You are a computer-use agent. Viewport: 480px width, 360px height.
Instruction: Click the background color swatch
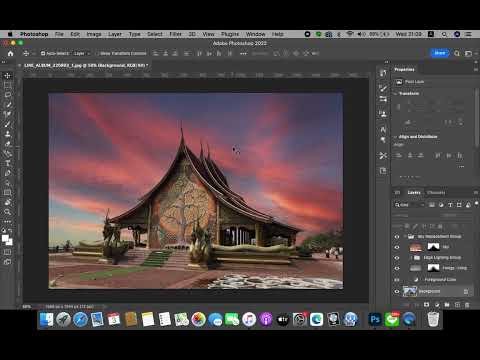pyautogui.click(x=10, y=242)
